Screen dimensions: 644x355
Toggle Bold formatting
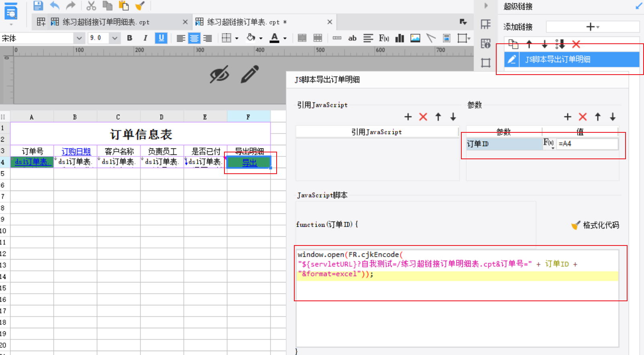(129, 38)
